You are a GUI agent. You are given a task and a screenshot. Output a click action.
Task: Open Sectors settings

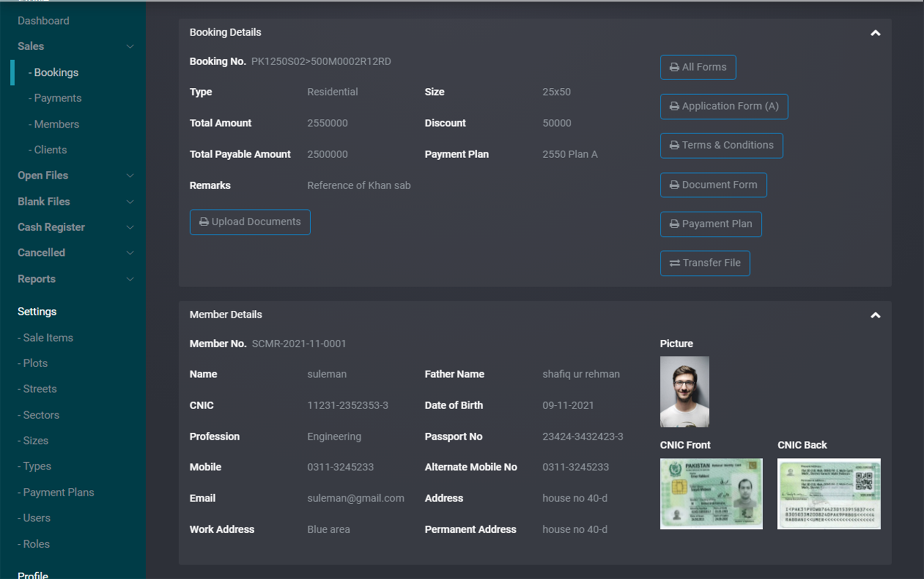(x=39, y=415)
